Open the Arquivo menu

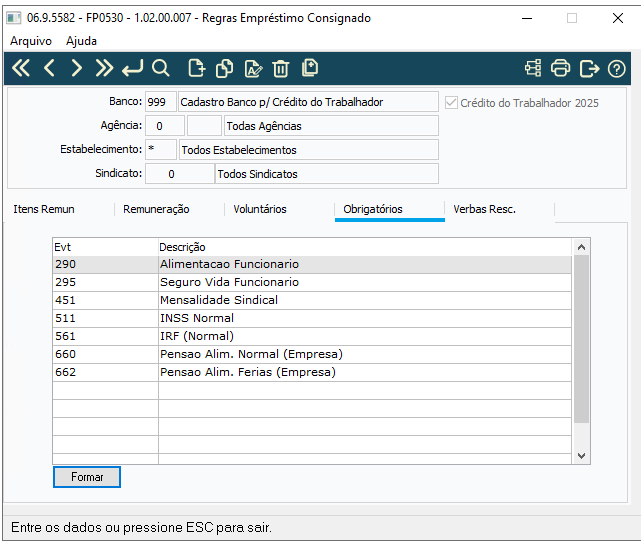(31, 41)
